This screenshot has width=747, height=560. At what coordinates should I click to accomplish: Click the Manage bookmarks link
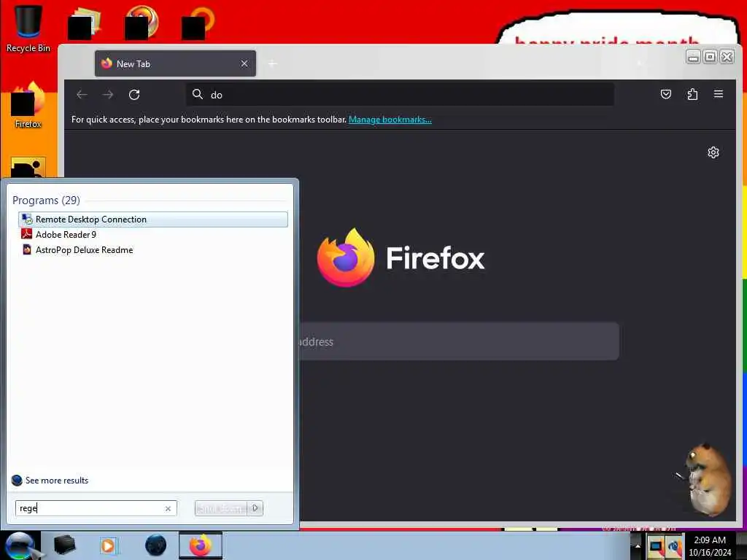(390, 120)
